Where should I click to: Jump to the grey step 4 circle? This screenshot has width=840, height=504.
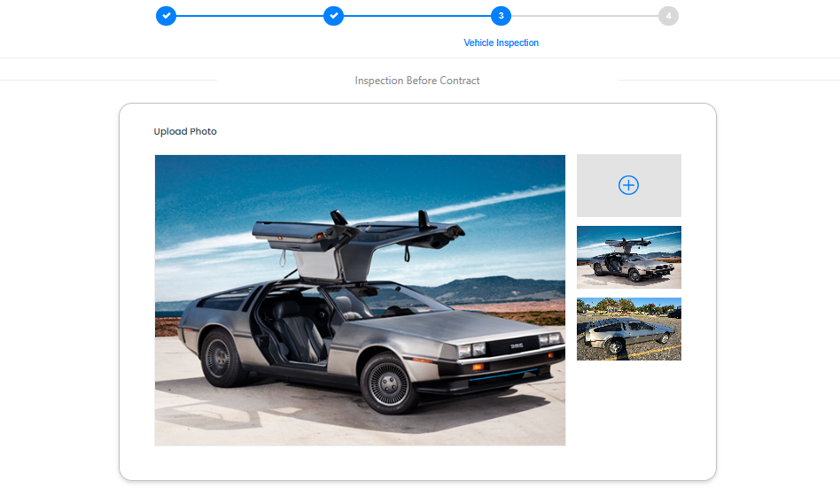click(x=668, y=16)
